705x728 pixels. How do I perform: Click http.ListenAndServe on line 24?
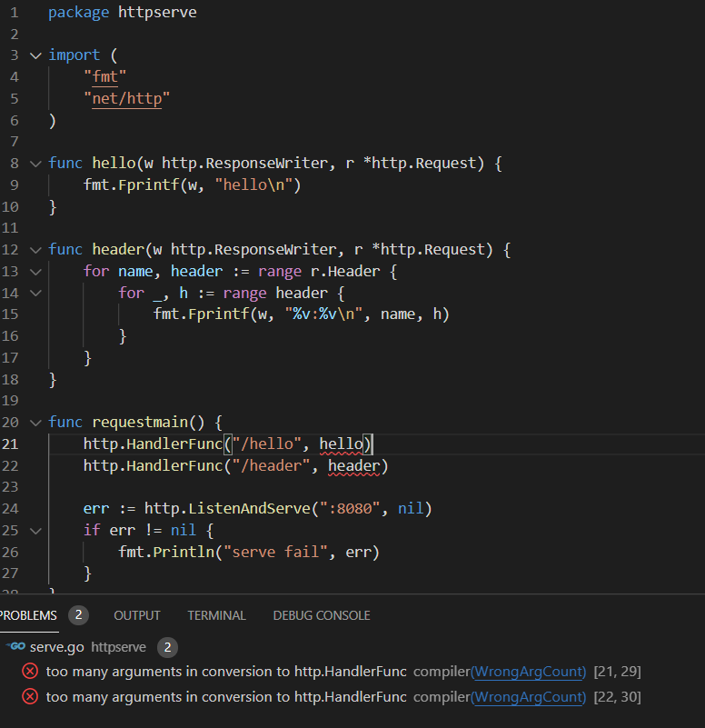227,508
